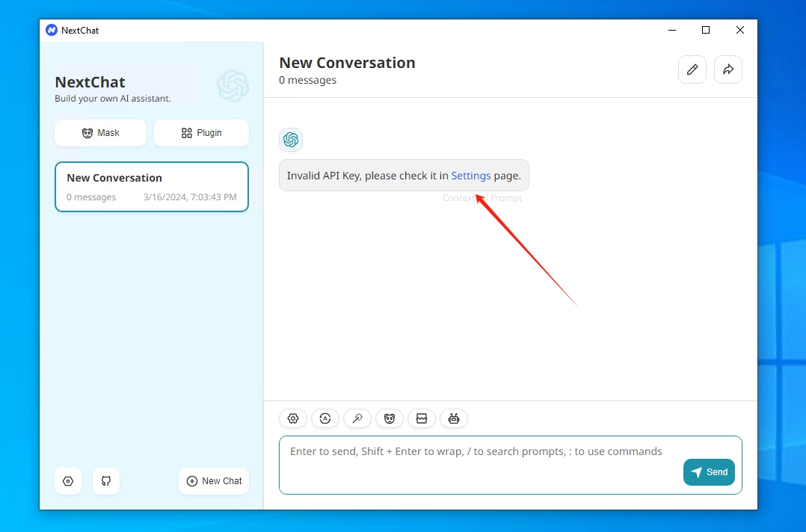Maximize the NextChat window
The width and height of the screenshot is (806, 532).
[x=705, y=31]
